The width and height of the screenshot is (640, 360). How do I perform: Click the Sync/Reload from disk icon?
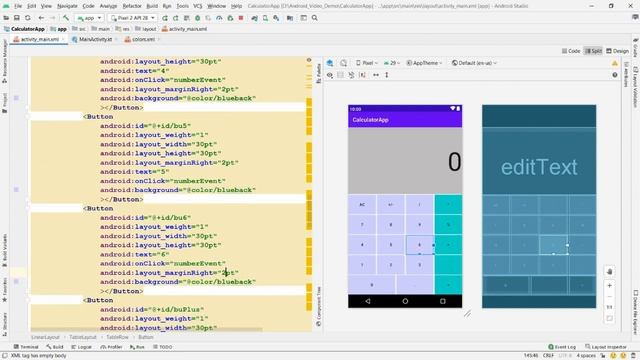tap(28, 18)
